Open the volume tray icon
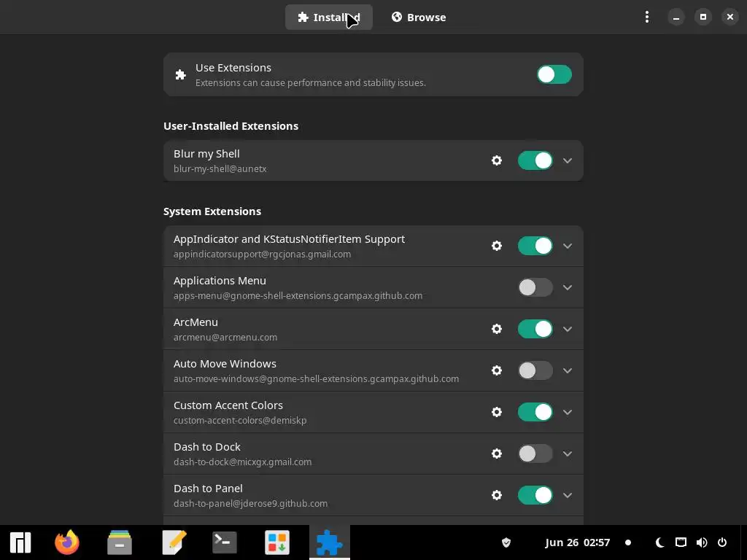The image size is (747, 560). (x=702, y=542)
